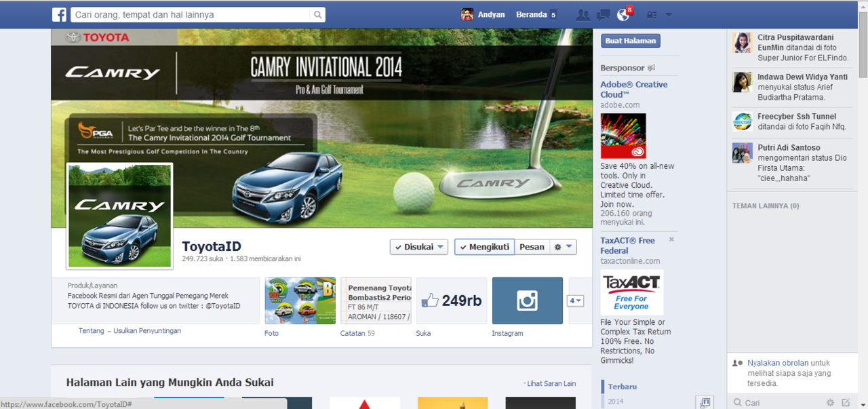Click the 249rb Suka like tile
The image size is (868, 409).
pyautogui.click(x=452, y=300)
